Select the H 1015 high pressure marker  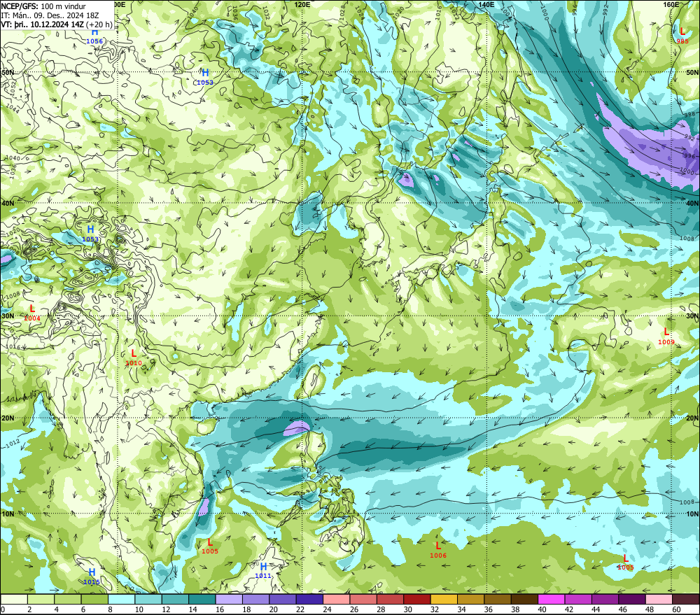point(92,577)
